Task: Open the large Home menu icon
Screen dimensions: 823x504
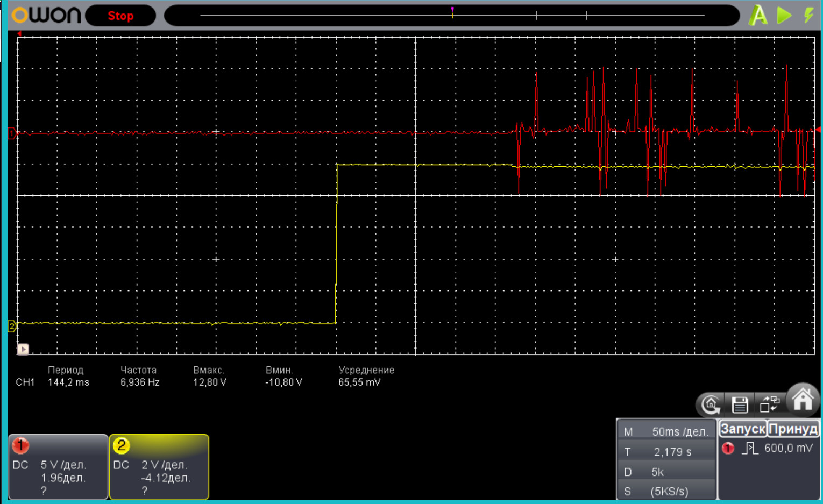Action: click(802, 399)
